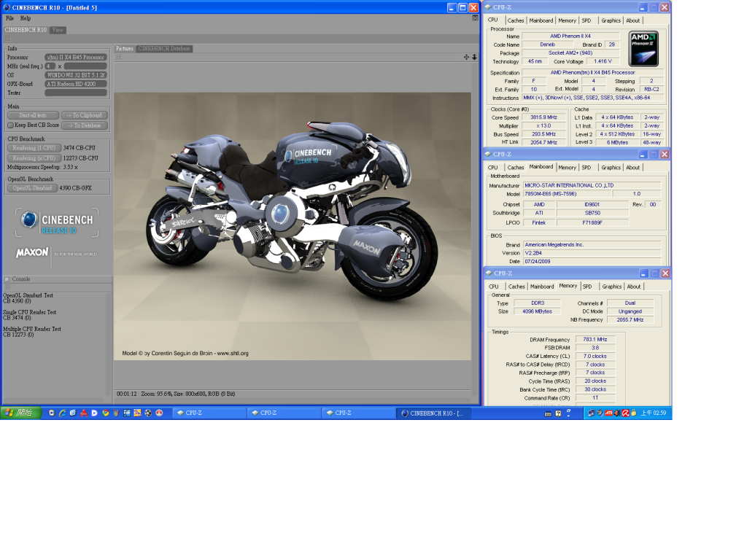Click the motherboard model "785GM-E65 (MS-7596)"
Viewport: 747px width, 560px height.
tap(567, 194)
